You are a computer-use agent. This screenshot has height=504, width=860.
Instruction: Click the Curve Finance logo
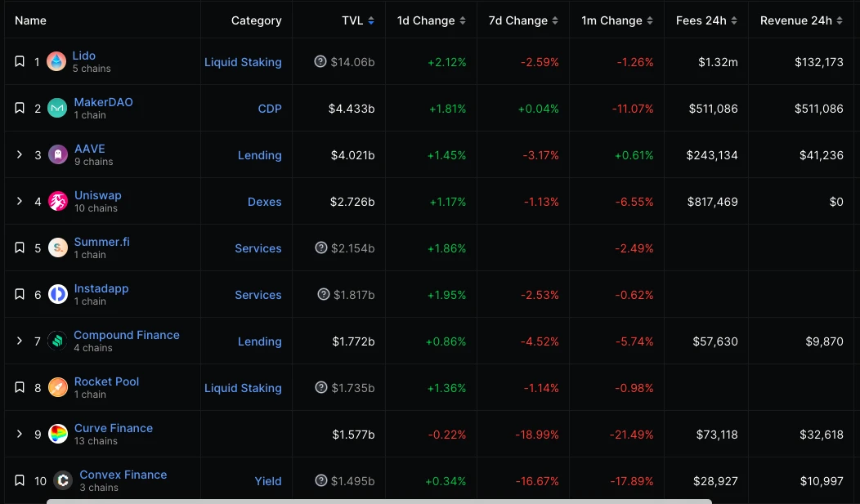click(56, 434)
